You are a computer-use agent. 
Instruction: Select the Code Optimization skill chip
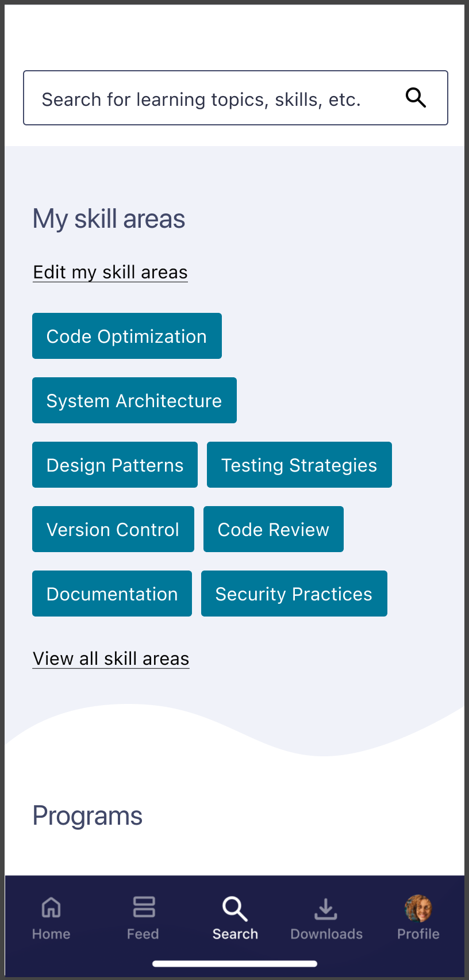point(127,336)
